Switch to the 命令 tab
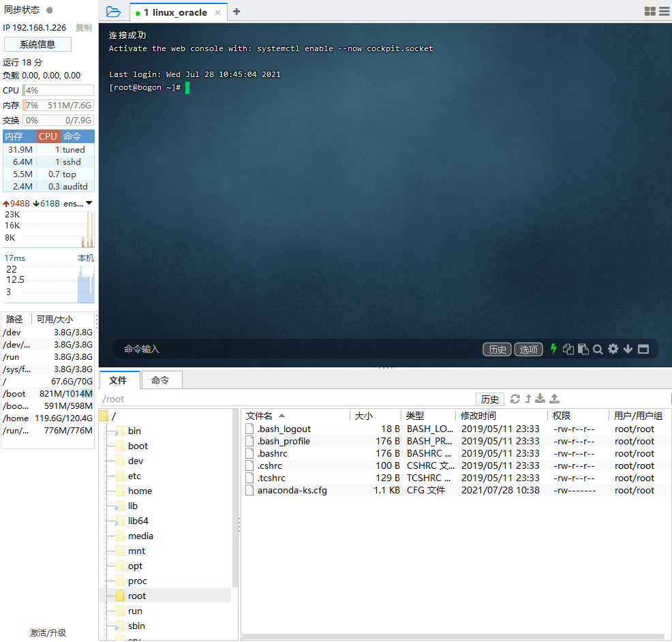 click(x=161, y=380)
